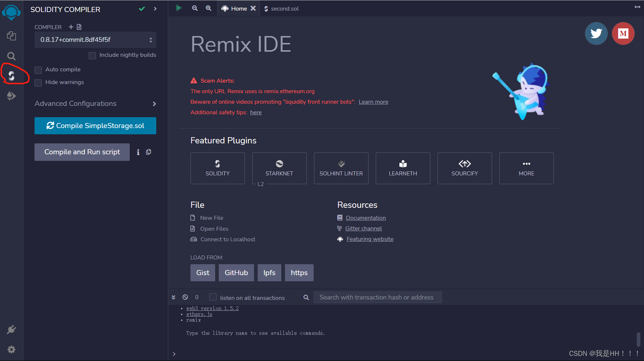
Task: Open the Plugin Manager plug icon
Action: coord(11,330)
